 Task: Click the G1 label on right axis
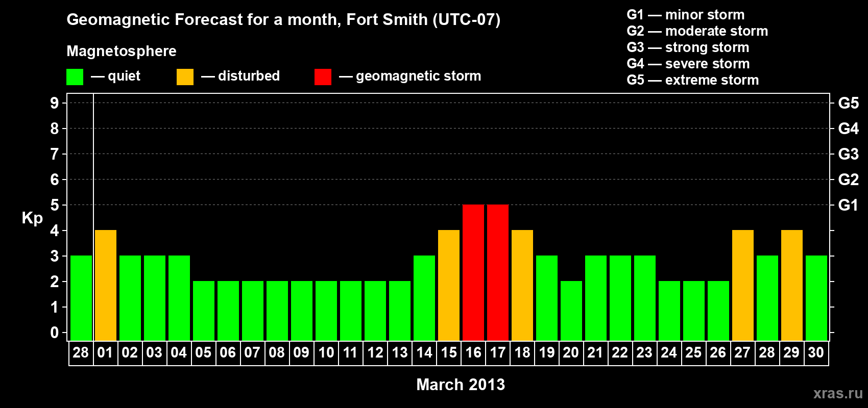pos(848,205)
